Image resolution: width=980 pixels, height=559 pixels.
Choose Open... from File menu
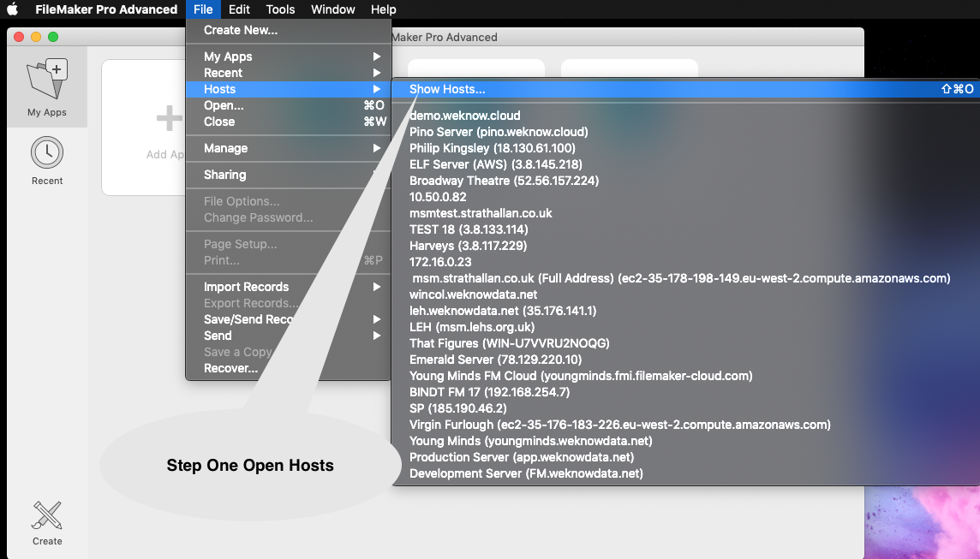pyautogui.click(x=289, y=105)
